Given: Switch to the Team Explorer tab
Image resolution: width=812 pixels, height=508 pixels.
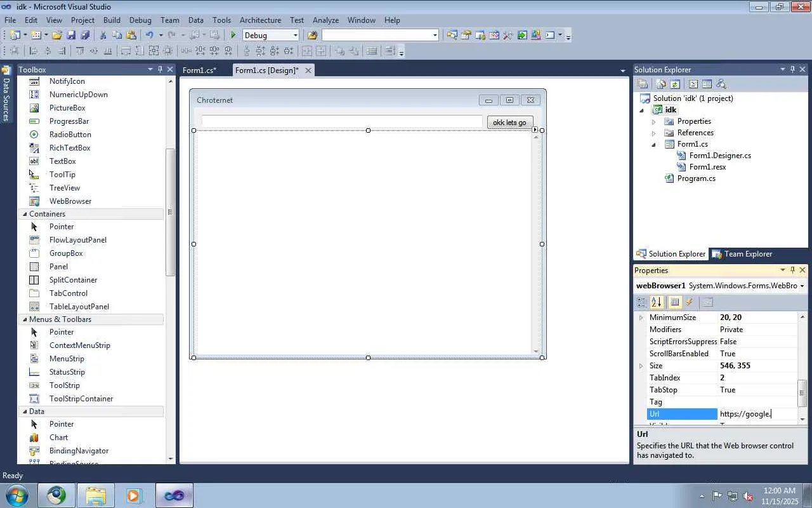Looking at the screenshot, I should 742,254.
